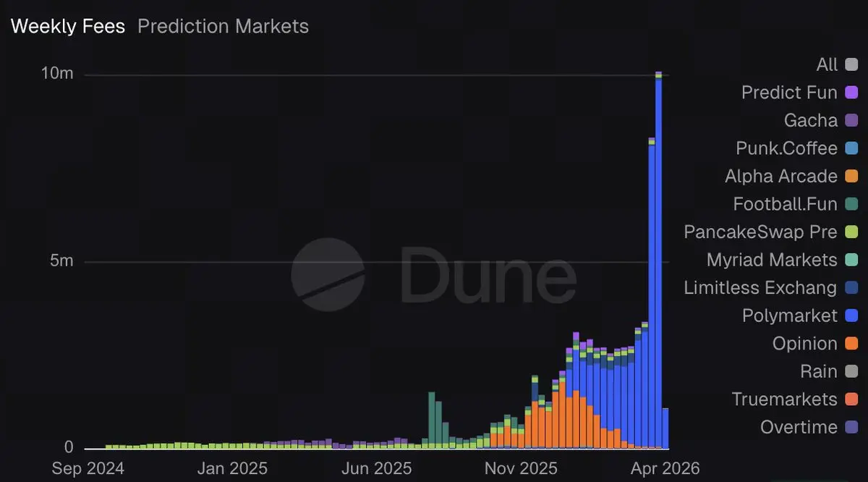Viewport: 868px width, 482px height.
Task: Toggle the All series gray swatch
Action: coord(851,65)
